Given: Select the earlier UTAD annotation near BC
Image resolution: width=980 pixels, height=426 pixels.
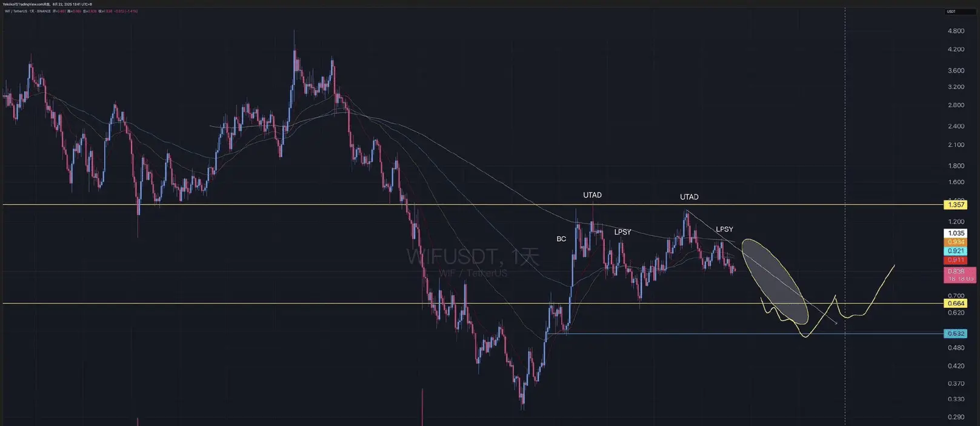Looking at the screenshot, I should pos(592,195).
